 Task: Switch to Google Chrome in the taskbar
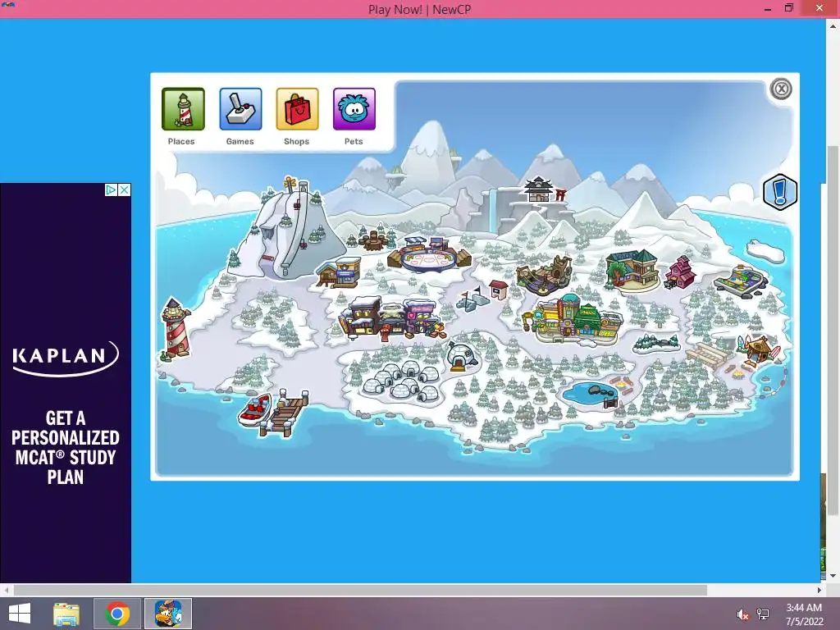[x=117, y=614]
